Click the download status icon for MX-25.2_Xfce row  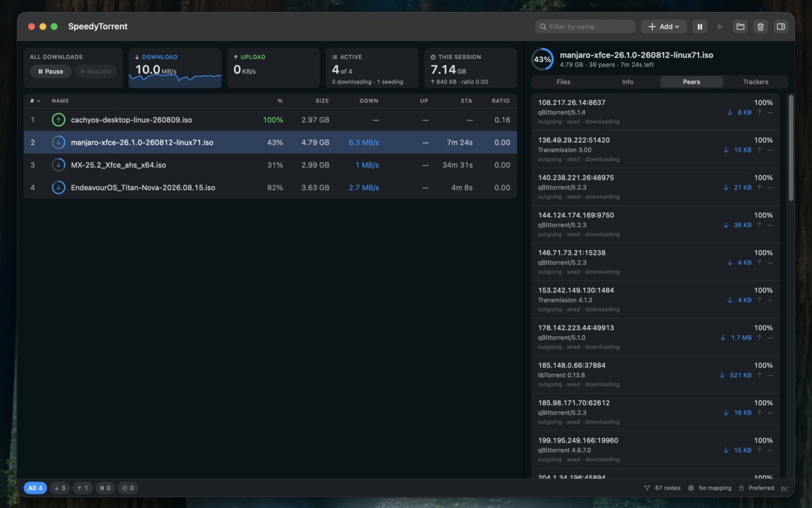tap(58, 165)
